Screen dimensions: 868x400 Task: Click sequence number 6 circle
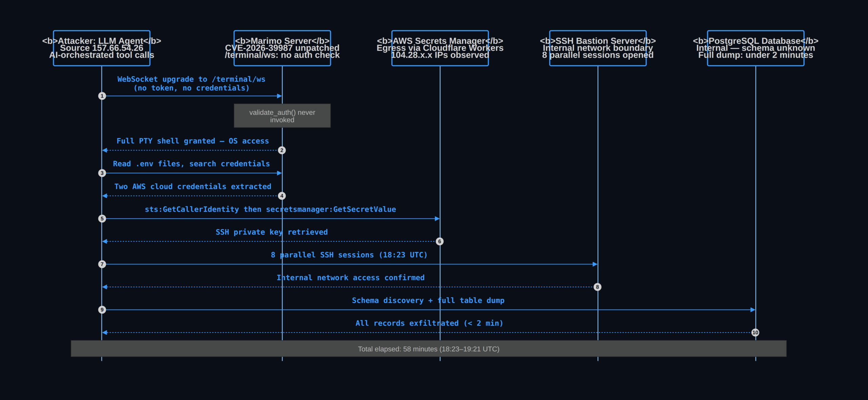[x=440, y=241]
